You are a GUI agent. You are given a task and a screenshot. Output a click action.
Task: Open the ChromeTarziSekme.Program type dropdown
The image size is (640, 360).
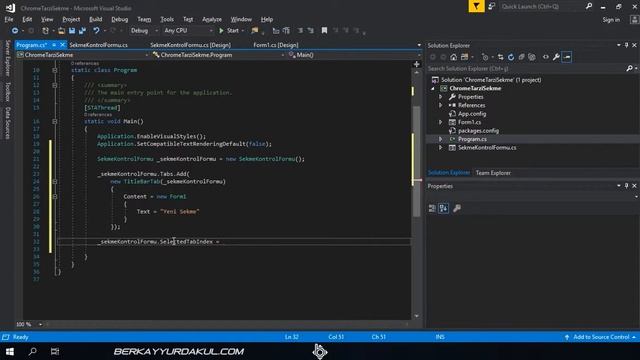218,55
